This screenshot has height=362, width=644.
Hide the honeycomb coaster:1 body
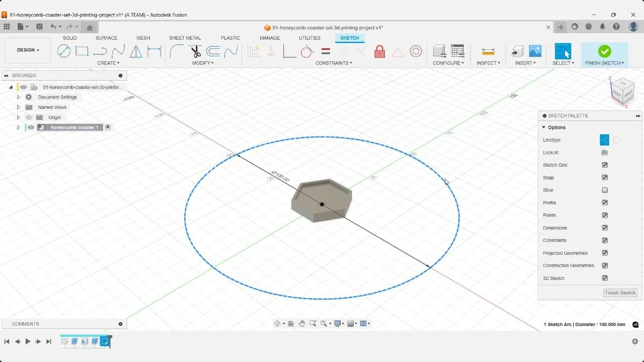coord(31,127)
